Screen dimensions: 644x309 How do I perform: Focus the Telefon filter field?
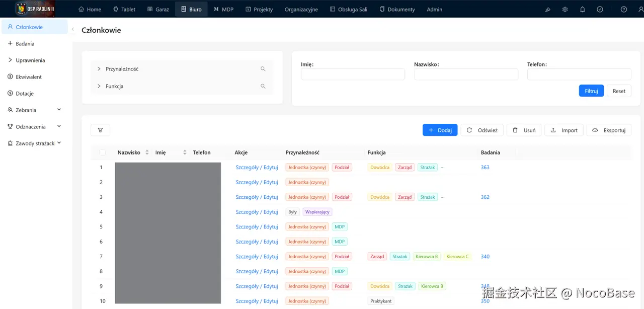[579, 74]
